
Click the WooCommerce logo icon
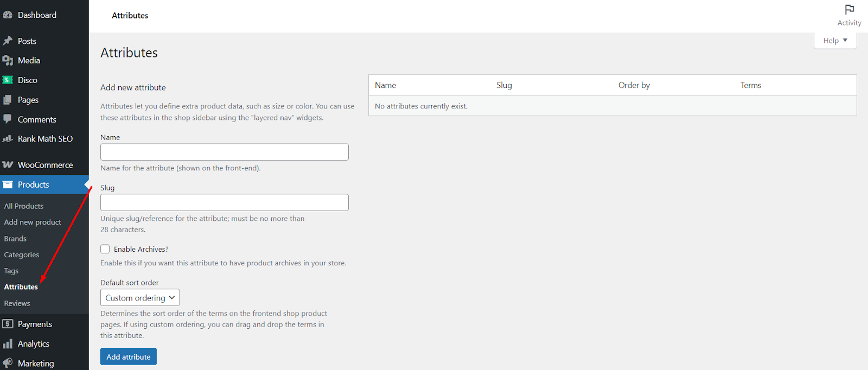click(x=8, y=164)
